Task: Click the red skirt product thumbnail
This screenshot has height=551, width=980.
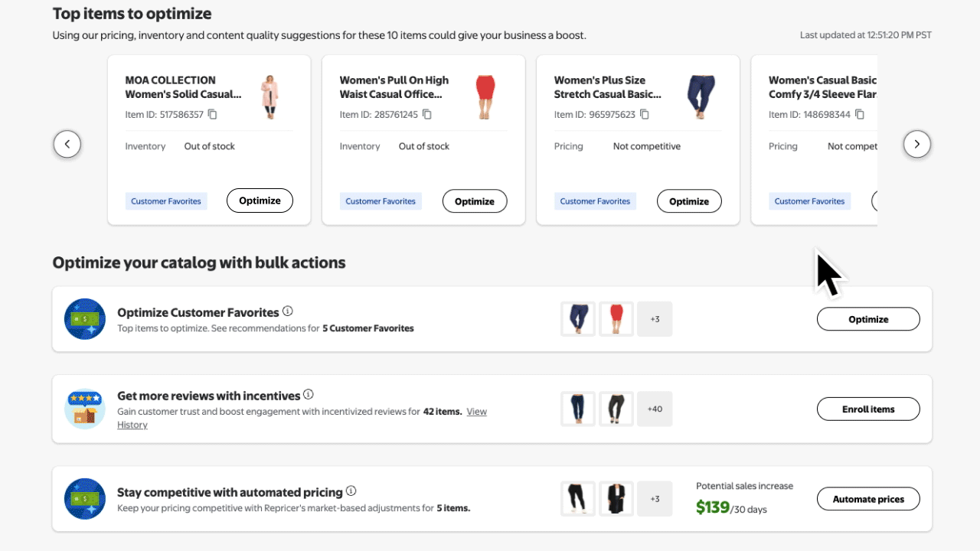Action: click(x=616, y=318)
